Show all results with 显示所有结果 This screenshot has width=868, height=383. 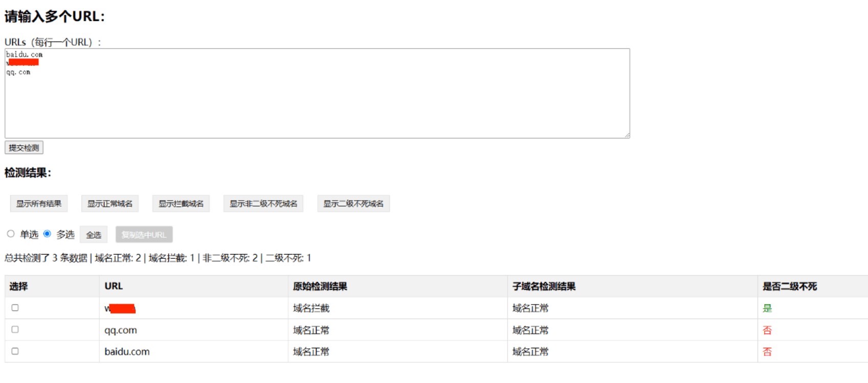pyautogui.click(x=39, y=204)
